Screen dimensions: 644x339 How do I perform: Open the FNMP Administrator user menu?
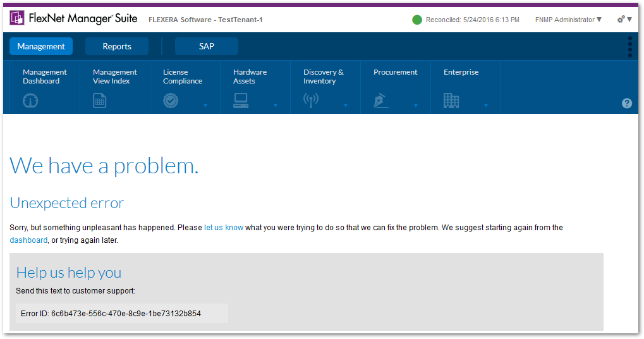(x=568, y=20)
